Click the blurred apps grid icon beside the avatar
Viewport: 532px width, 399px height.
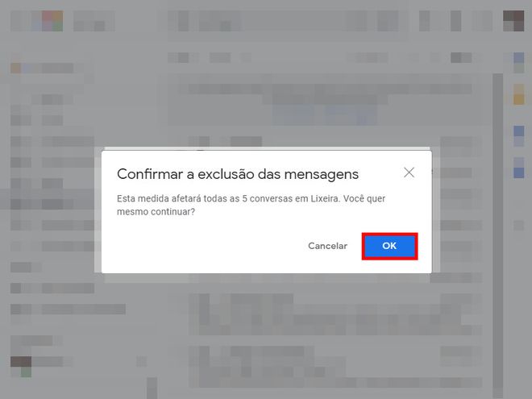click(482, 21)
